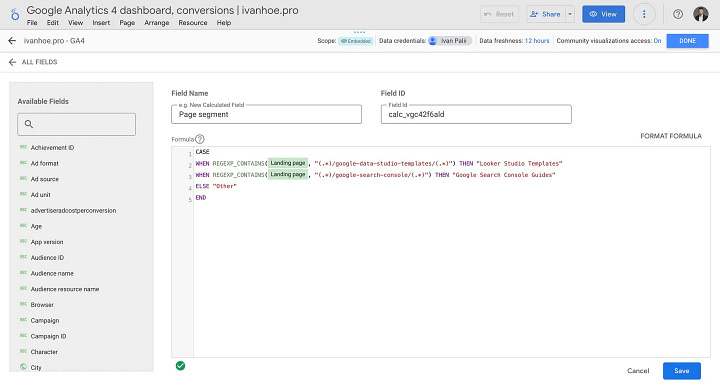
Task: Click the DONE button
Action: (x=687, y=41)
